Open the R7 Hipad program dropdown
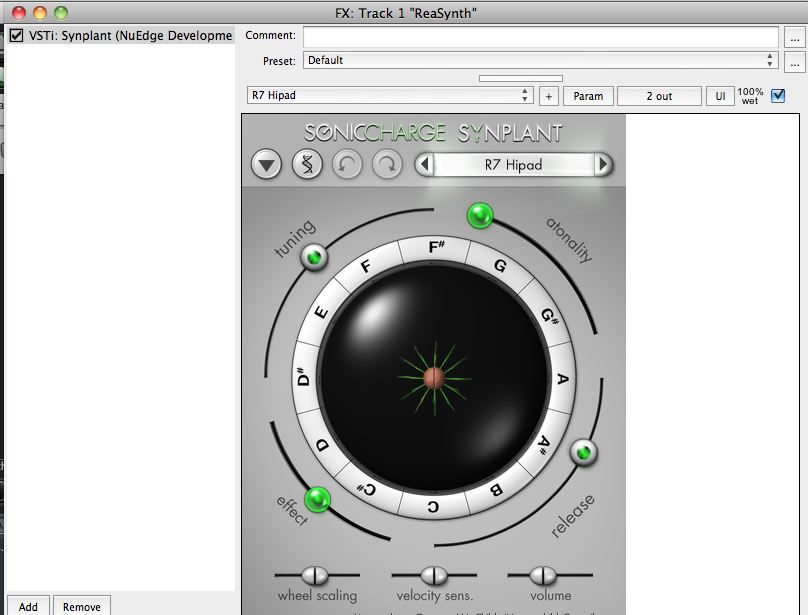The height and width of the screenshot is (615, 808). click(x=390, y=95)
